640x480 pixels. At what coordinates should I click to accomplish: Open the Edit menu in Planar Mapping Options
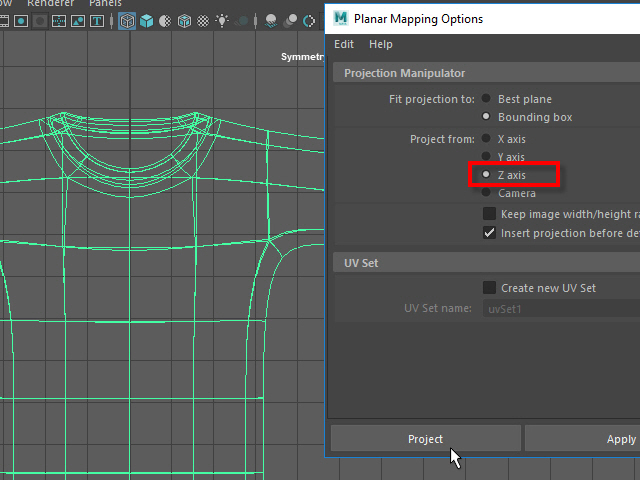coord(344,44)
